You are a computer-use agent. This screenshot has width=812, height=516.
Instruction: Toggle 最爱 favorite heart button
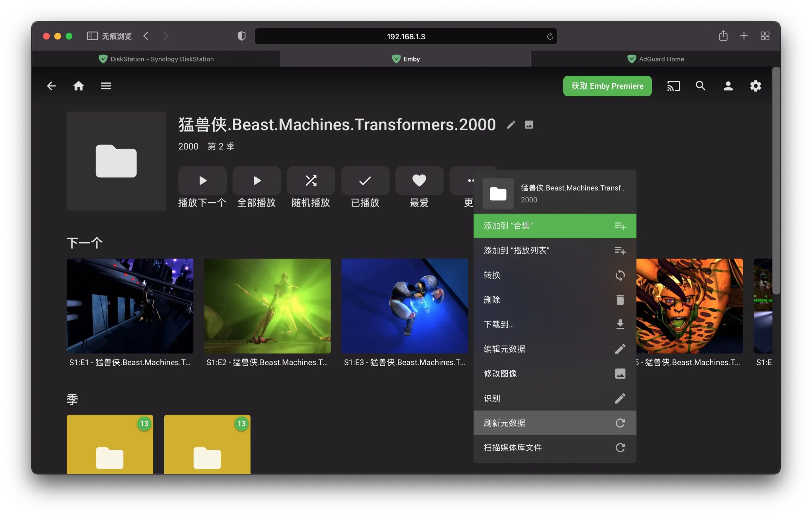(419, 181)
